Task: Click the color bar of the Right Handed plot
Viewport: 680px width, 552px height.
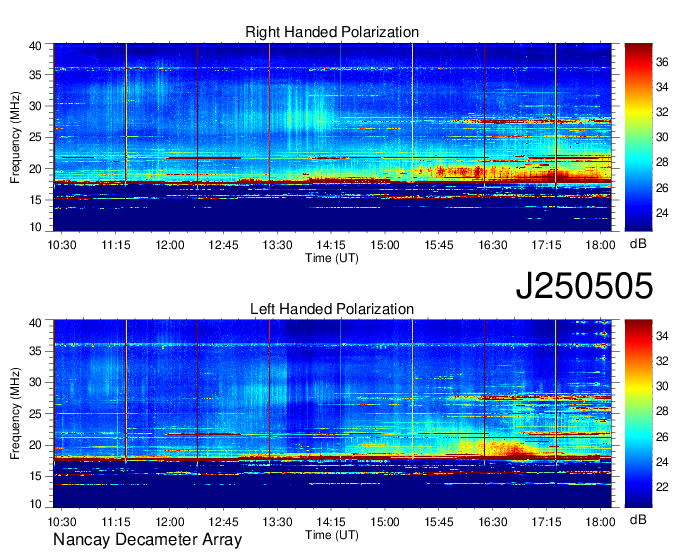Action: coord(638,137)
